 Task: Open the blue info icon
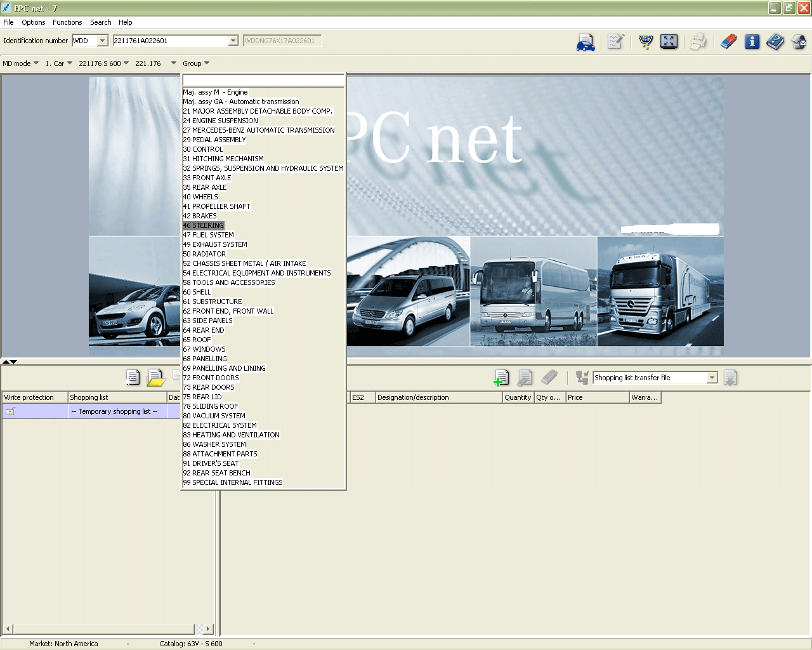click(x=752, y=42)
